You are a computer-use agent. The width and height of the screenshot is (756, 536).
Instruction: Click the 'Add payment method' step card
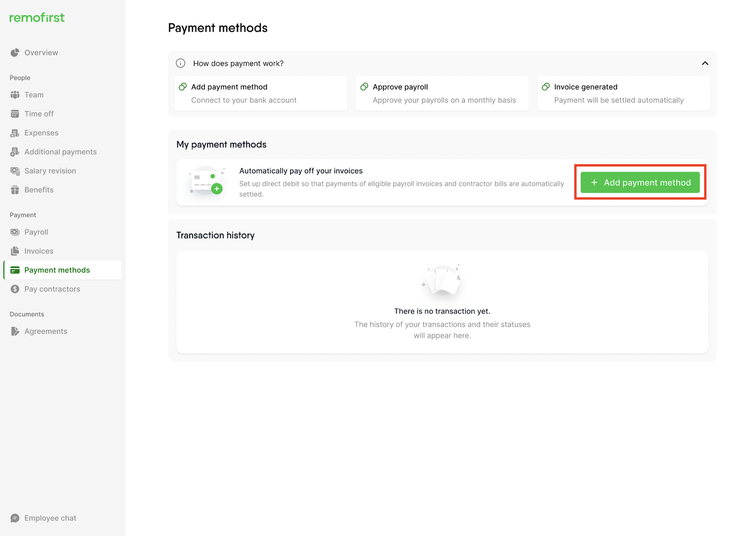click(x=260, y=93)
